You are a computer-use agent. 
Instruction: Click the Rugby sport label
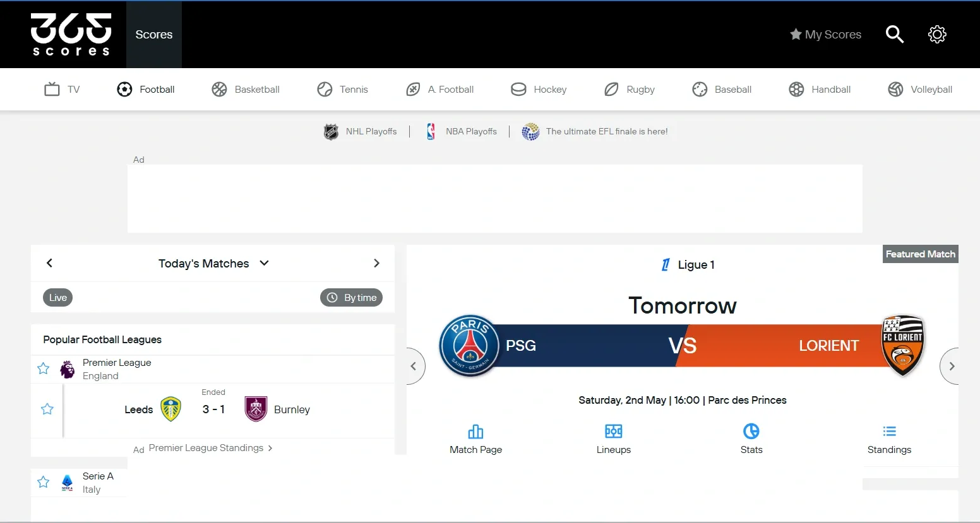pos(640,90)
